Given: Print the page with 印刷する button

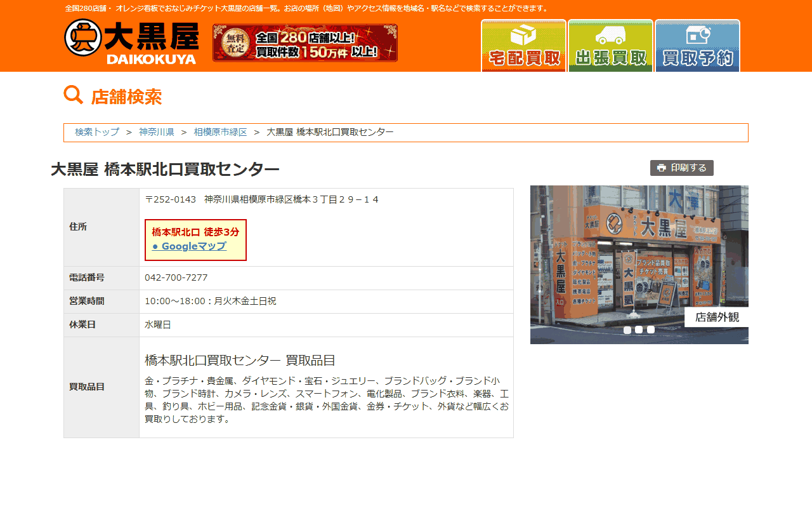Looking at the screenshot, I should [682, 168].
